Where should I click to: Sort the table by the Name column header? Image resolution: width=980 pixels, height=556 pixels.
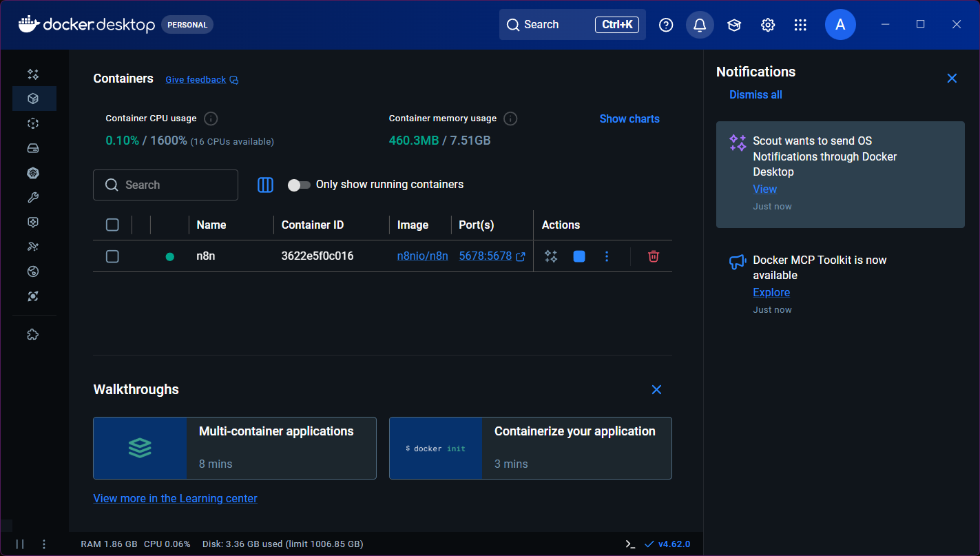click(211, 225)
